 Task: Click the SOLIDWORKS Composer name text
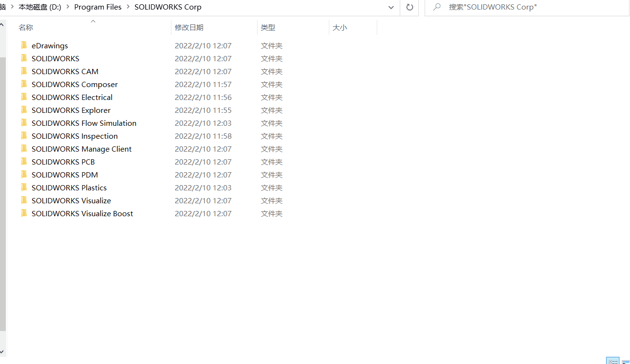click(75, 85)
